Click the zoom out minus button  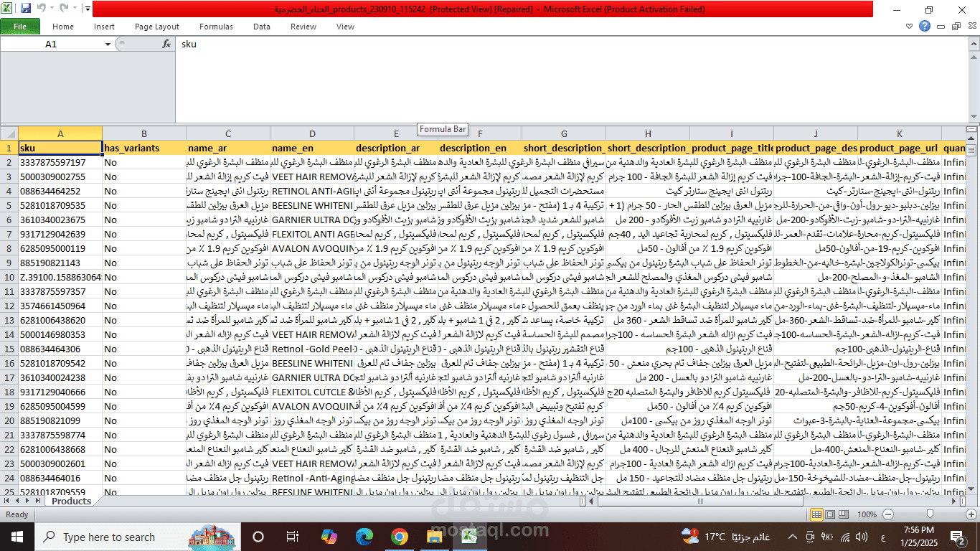[888, 514]
